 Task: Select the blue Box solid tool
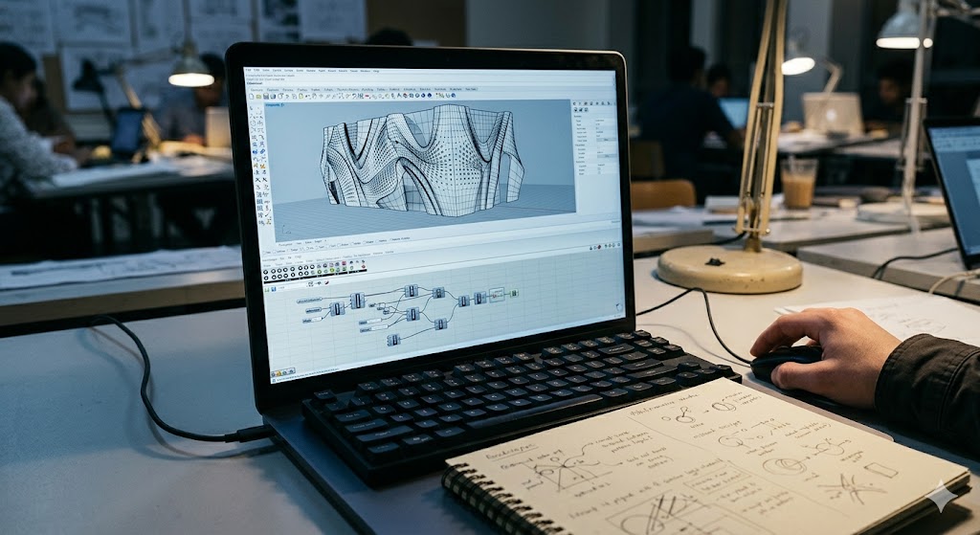click(255, 151)
